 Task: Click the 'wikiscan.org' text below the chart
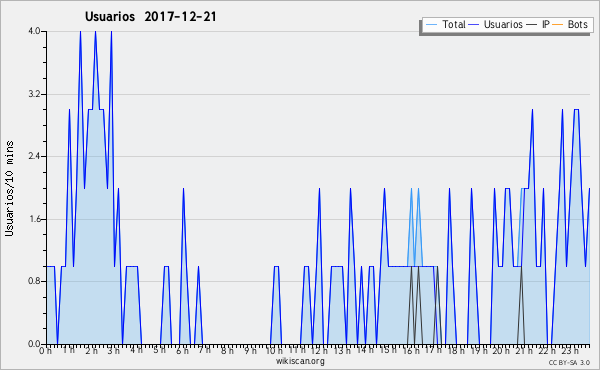(x=300, y=361)
